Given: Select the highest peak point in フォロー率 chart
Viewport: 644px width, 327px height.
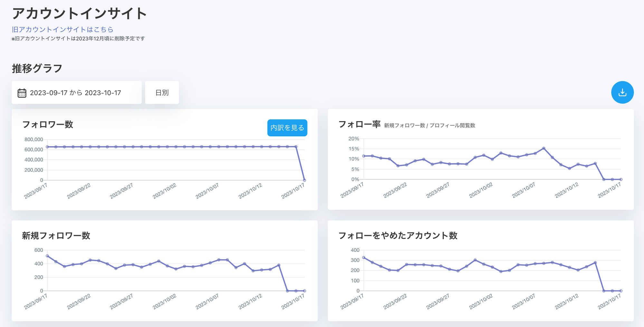Looking at the screenshot, I should pyautogui.click(x=544, y=148).
